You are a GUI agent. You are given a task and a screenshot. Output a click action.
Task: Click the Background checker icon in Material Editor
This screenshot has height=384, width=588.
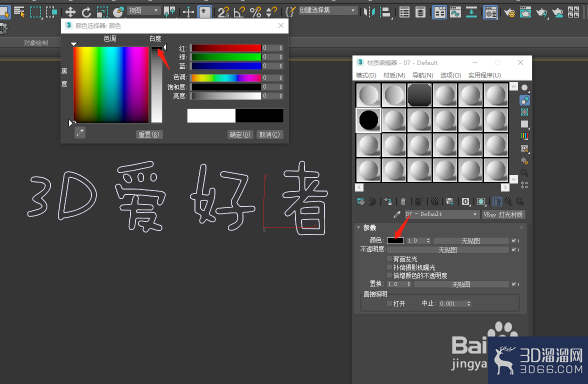(524, 112)
